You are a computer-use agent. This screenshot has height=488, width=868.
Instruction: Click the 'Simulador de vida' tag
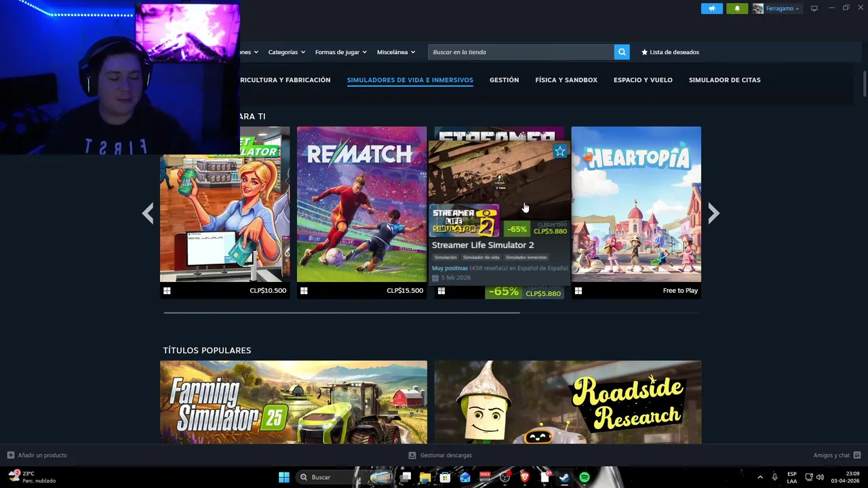coord(481,258)
